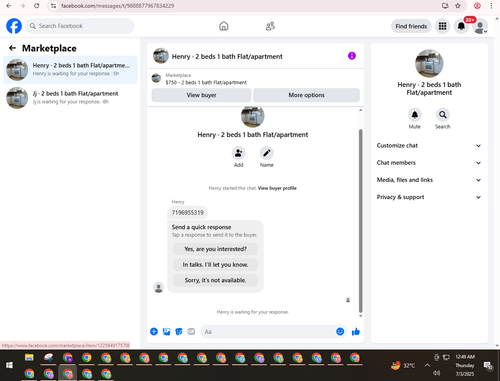Click the speaker volume tray icon
The width and height of the screenshot is (500, 381).
[436, 373]
